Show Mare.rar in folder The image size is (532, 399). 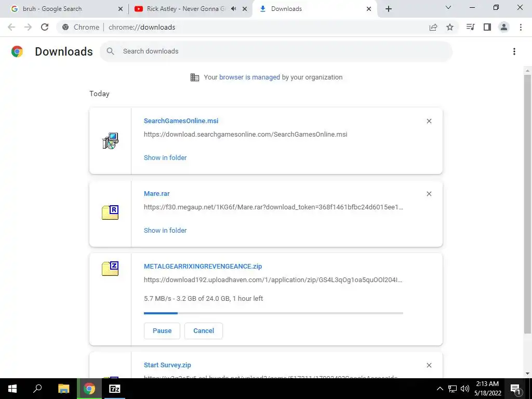pos(165,230)
